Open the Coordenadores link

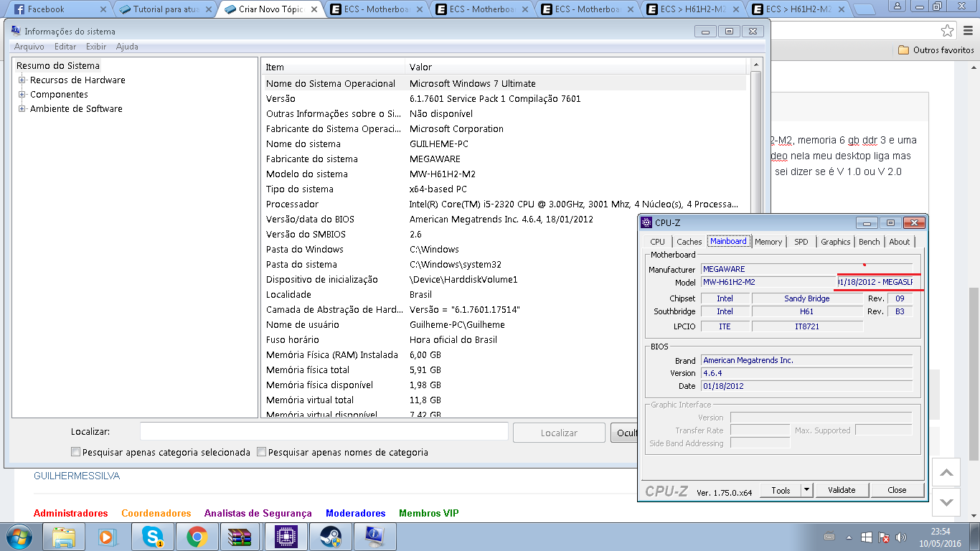pos(156,513)
